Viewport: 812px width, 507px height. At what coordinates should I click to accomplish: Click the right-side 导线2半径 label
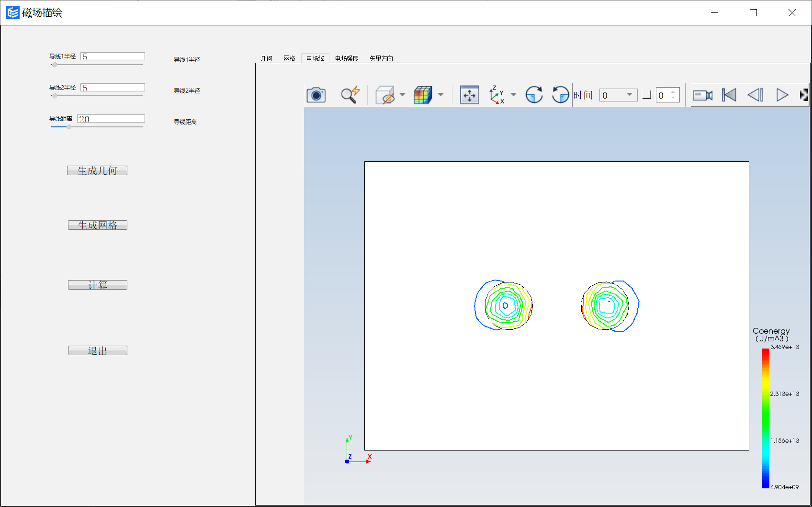[187, 91]
